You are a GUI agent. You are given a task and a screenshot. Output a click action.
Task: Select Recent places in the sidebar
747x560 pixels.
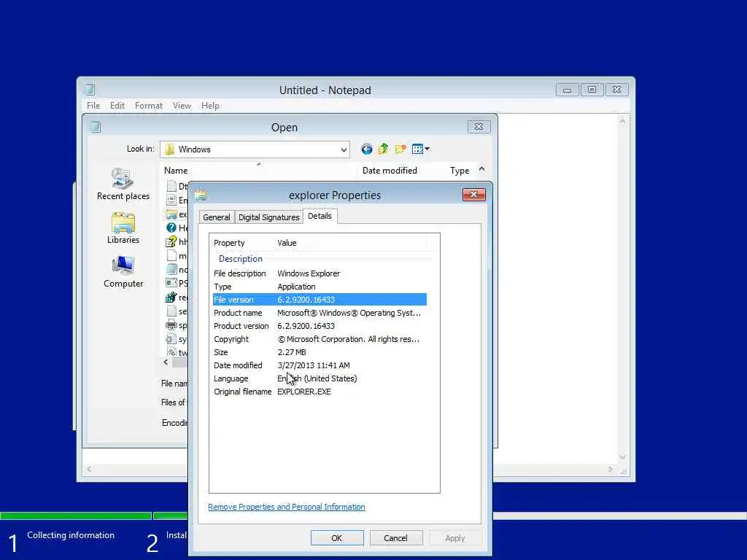[x=123, y=184]
